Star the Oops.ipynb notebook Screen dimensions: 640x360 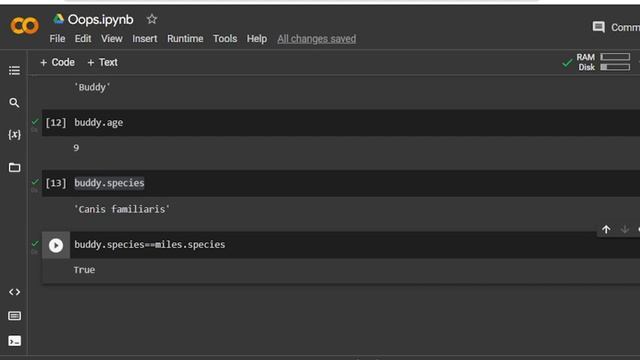pyautogui.click(x=152, y=19)
